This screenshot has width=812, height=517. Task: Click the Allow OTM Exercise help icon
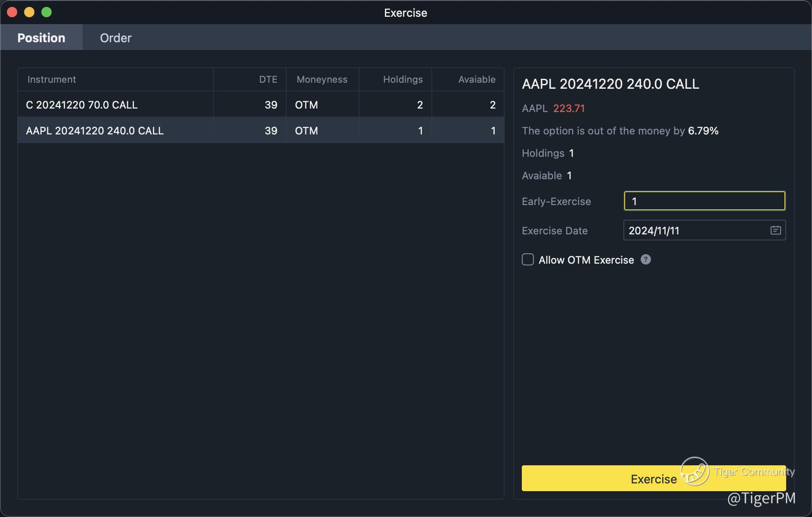click(645, 259)
